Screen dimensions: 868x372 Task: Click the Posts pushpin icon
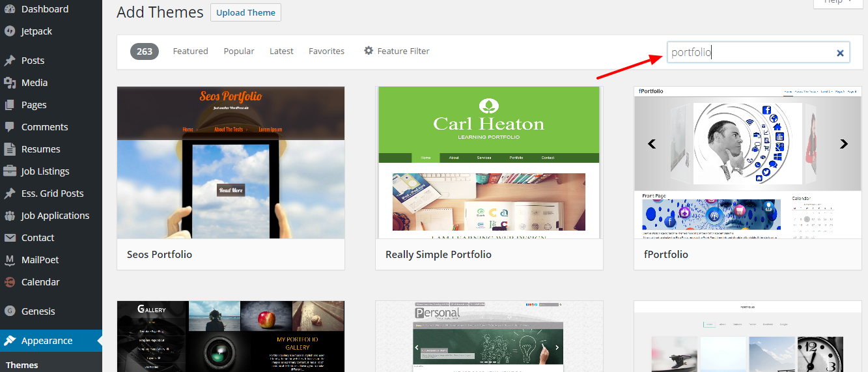tap(10, 61)
